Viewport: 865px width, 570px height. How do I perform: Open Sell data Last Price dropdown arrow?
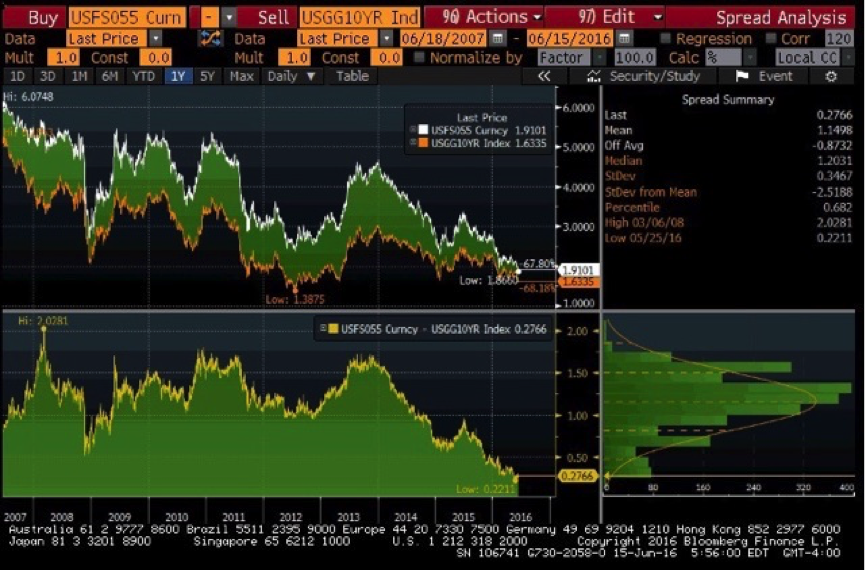pyautogui.click(x=387, y=38)
